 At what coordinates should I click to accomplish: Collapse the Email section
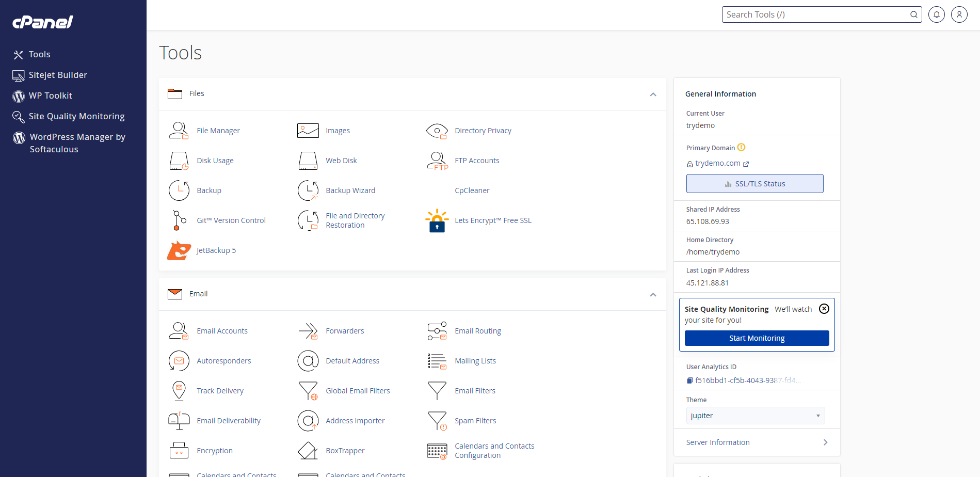(653, 294)
